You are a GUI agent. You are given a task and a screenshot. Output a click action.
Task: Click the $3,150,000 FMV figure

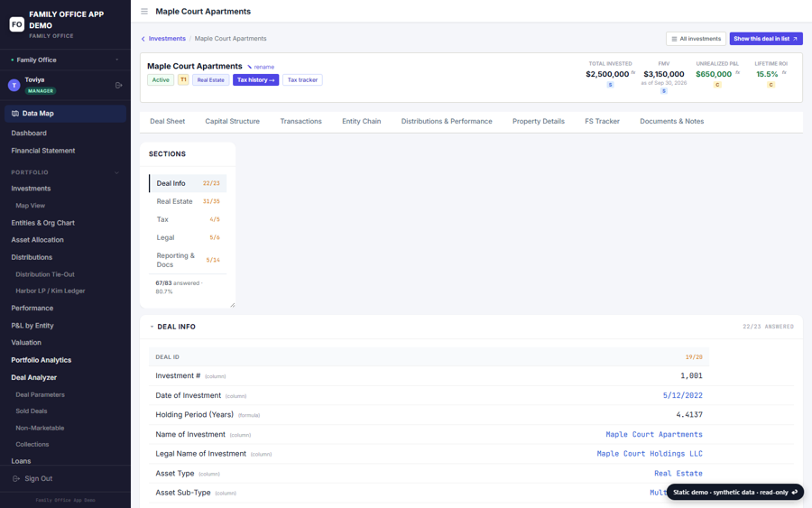(x=664, y=74)
